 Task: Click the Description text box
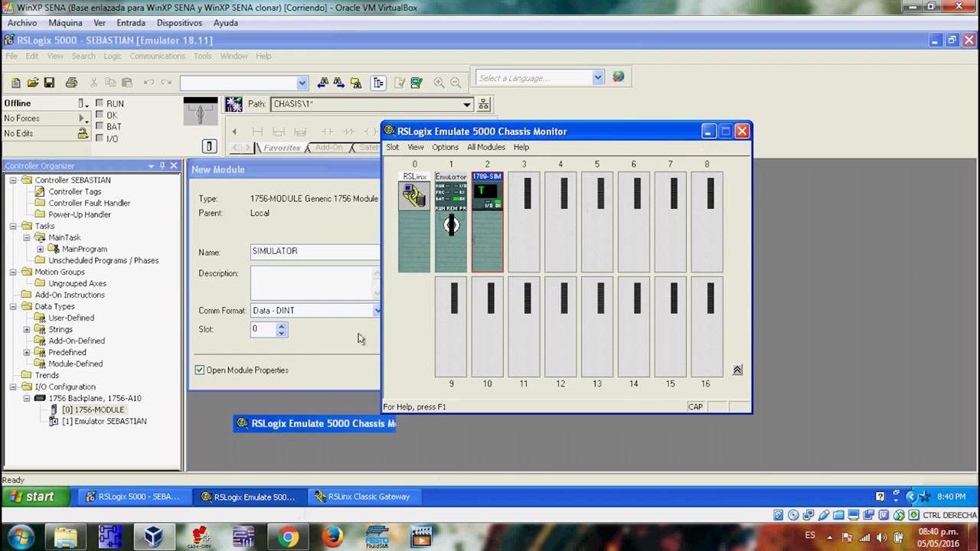[315, 283]
